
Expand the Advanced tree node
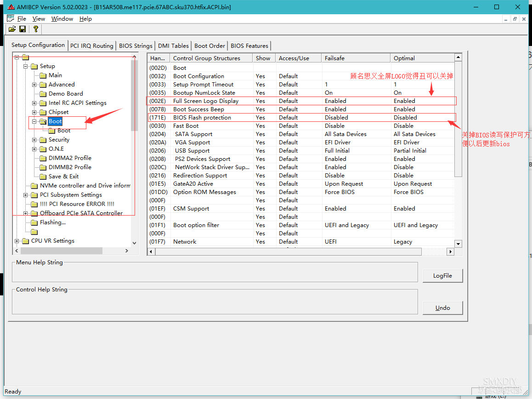(34, 85)
